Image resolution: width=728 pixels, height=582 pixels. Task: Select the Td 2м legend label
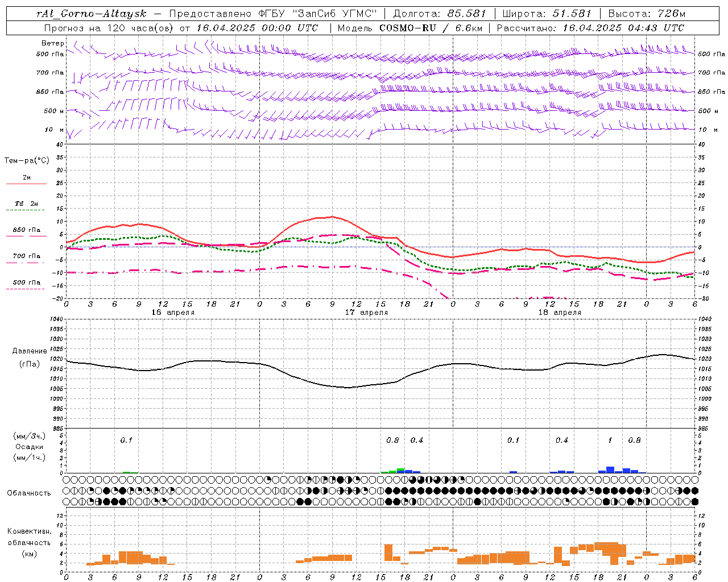coord(26,203)
